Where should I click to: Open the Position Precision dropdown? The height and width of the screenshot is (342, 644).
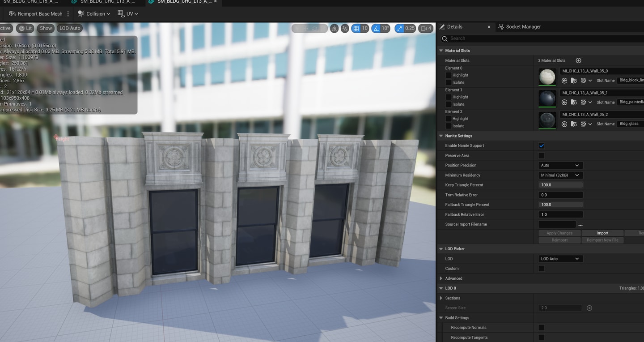[560, 166]
